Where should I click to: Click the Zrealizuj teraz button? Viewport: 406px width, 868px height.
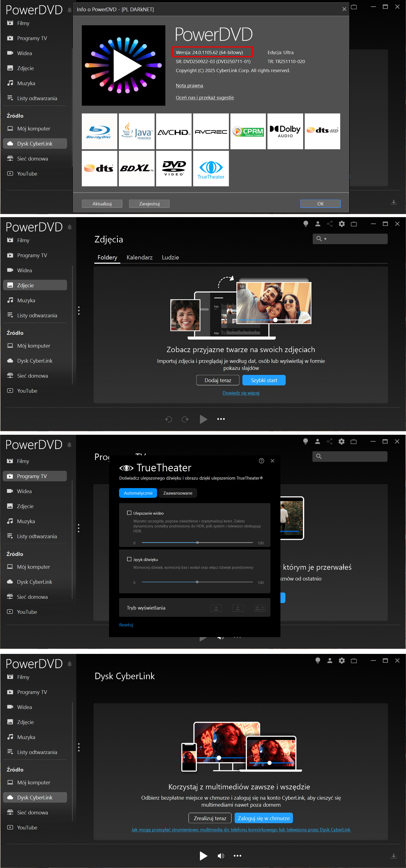tap(210, 818)
